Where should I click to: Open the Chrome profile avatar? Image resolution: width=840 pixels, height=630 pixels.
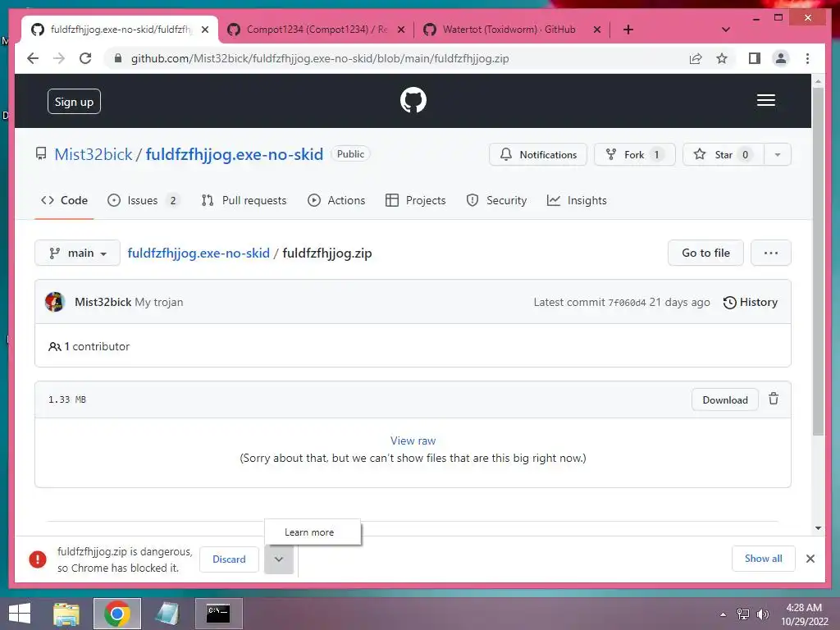[x=781, y=58]
